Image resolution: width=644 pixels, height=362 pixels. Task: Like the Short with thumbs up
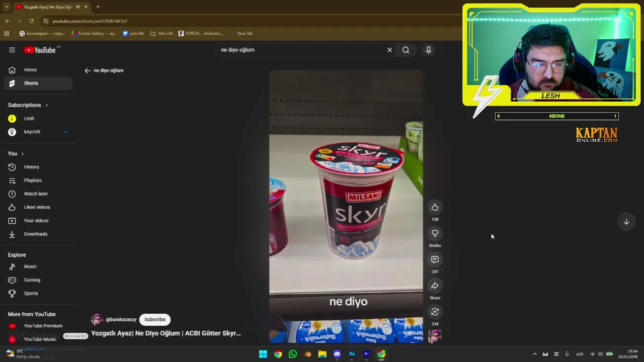[x=435, y=207]
